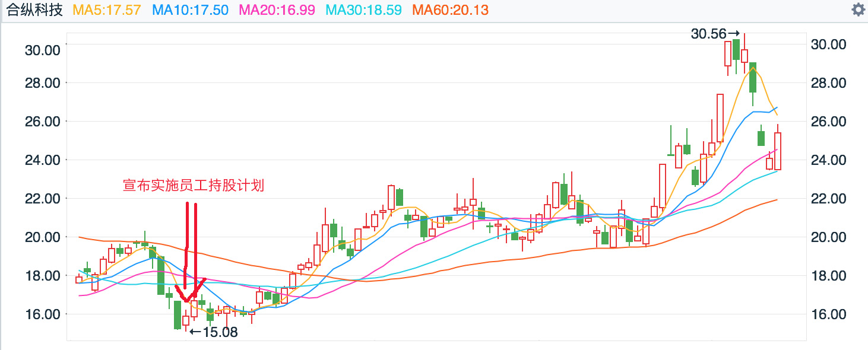Select the MA30:18.59 indicator label

click(364, 10)
